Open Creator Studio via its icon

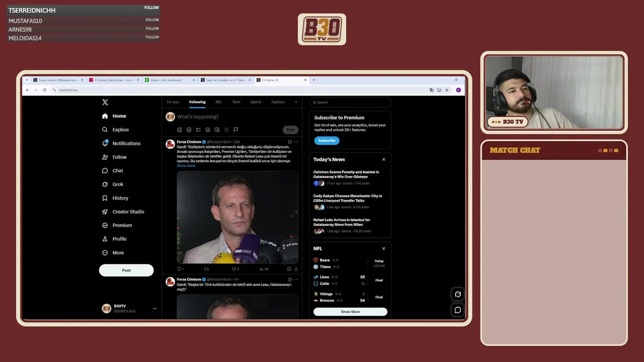tap(105, 212)
